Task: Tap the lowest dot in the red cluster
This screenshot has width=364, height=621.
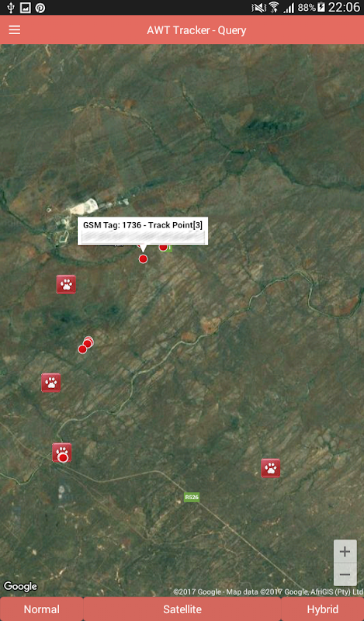Action: tap(82, 349)
